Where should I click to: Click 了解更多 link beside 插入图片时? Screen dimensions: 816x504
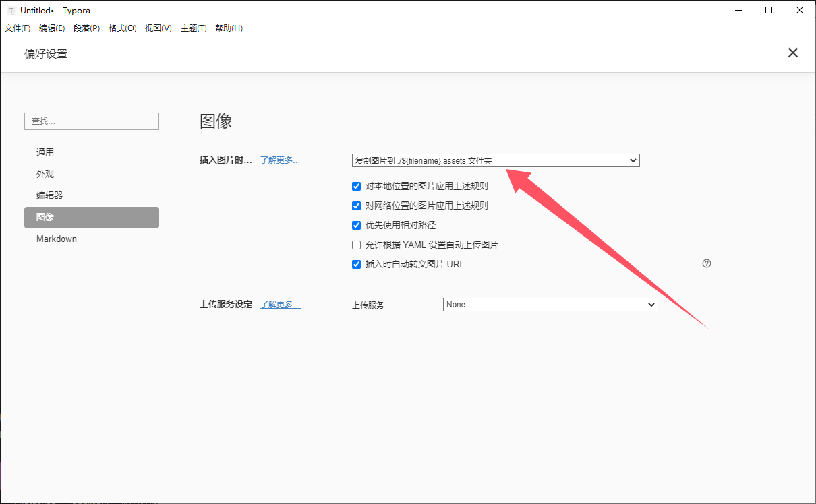(281, 160)
